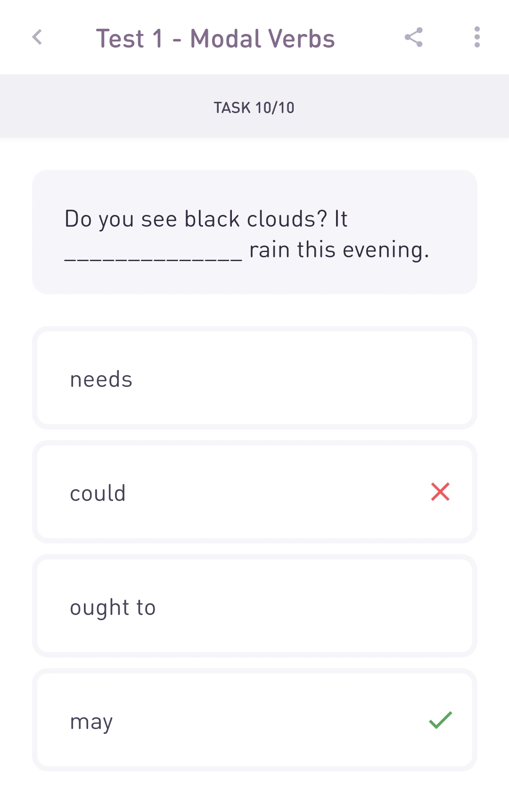Select the 'needs' answer option
Screen dimensions: 509x812
(254, 378)
